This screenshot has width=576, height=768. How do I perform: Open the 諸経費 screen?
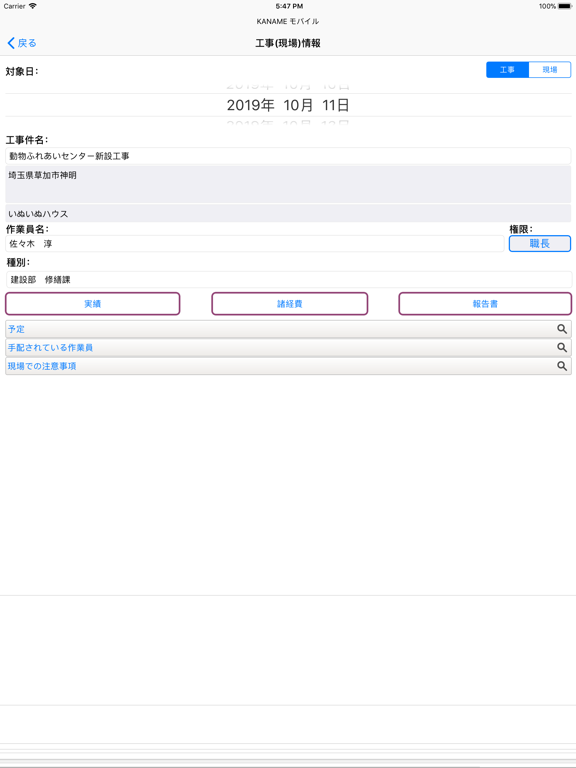(289, 304)
